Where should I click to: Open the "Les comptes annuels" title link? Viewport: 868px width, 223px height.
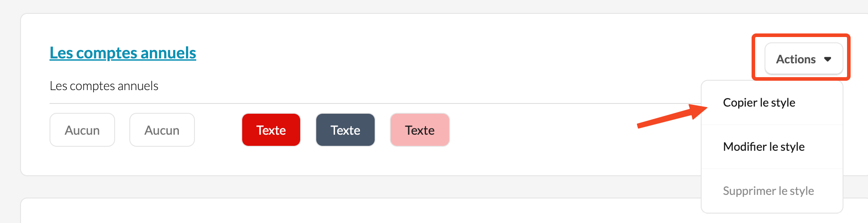pos(123,53)
